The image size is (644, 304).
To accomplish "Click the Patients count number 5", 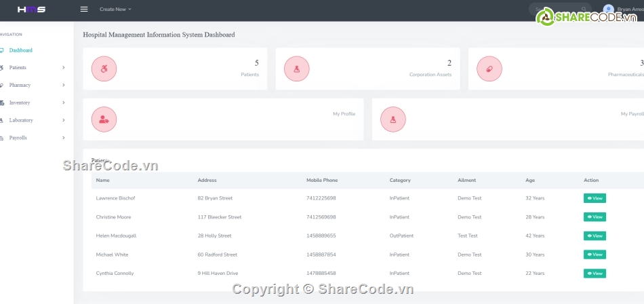I will click(257, 63).
